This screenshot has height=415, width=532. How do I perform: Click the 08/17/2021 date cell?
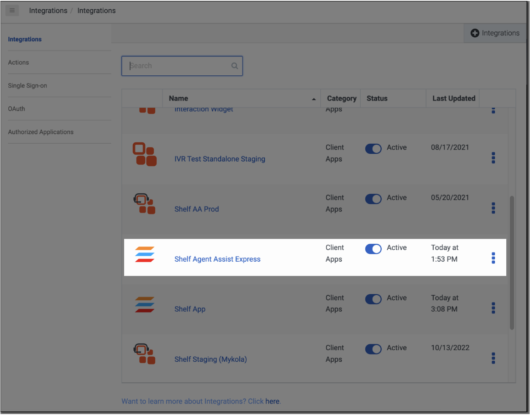tap(450, 147)
